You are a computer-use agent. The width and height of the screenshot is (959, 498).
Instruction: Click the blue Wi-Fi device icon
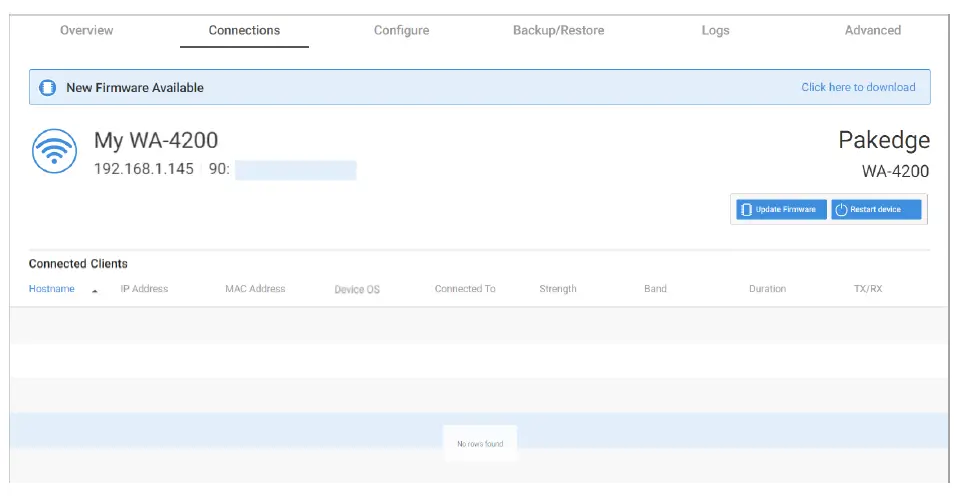[x=54, y=151]
